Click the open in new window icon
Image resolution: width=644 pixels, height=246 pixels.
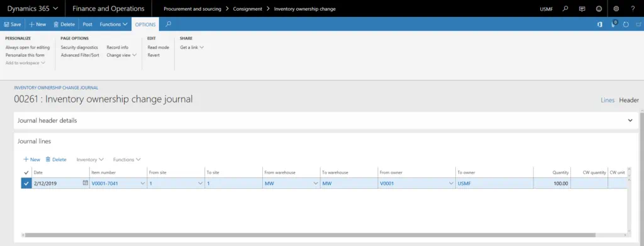(x=638, y=25)
